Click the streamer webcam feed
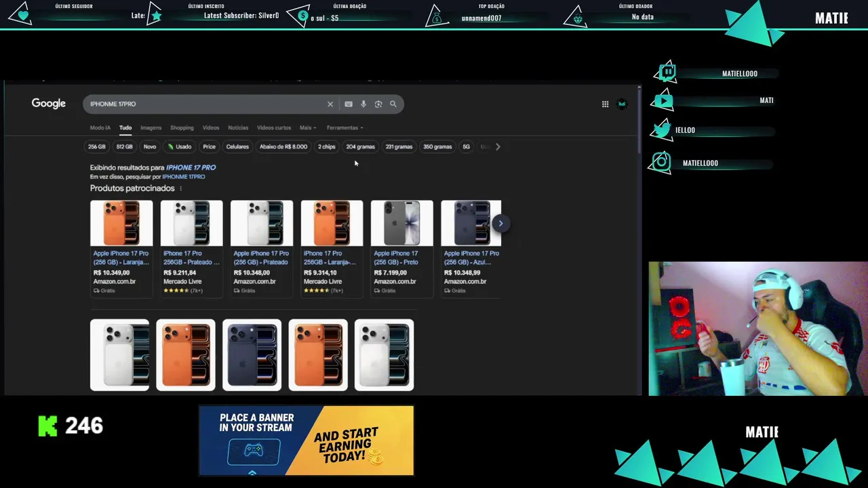 tap(757, 329)
